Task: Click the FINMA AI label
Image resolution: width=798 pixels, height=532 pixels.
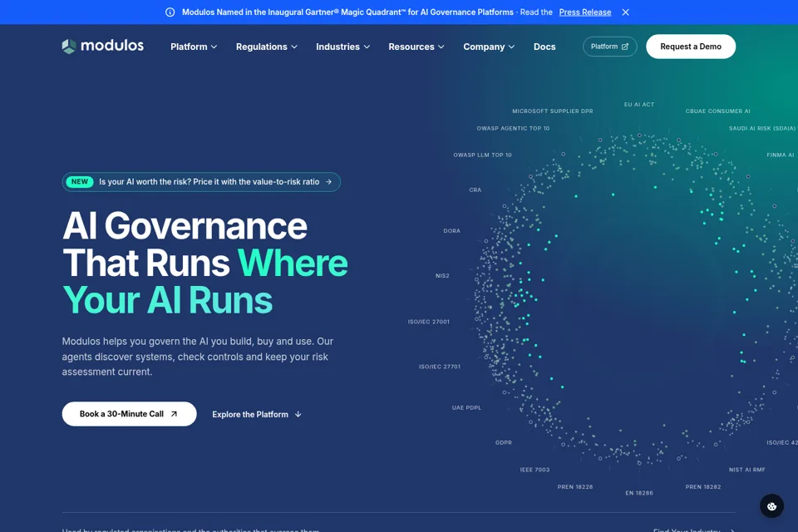Action: tap(781, 155)
